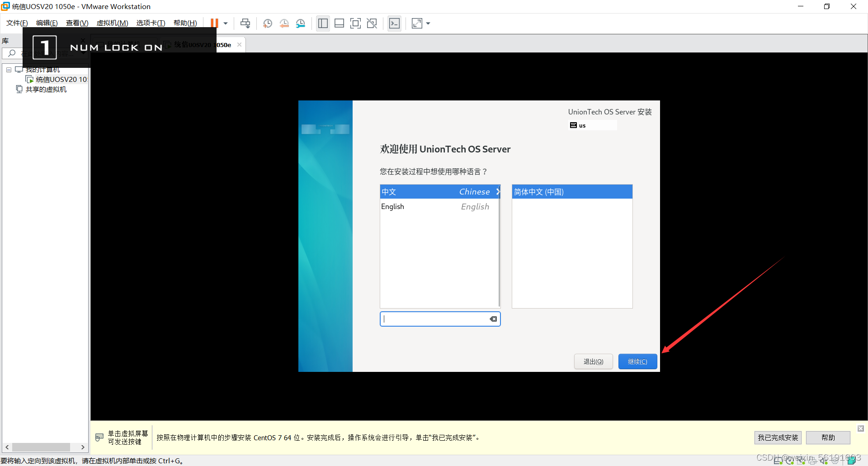Viewport: 868px width, 466px height.
Task: Open the 编辑(E) menu
Action: (47, 23)
